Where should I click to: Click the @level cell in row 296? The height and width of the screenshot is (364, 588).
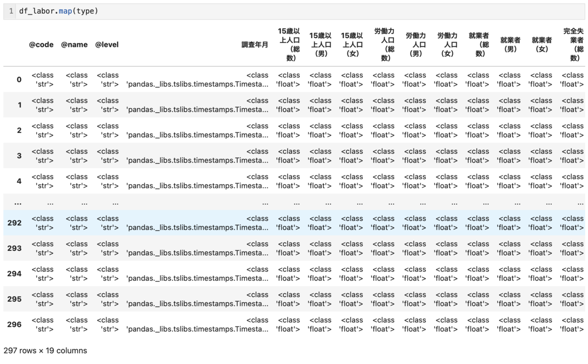coord(108,325)
